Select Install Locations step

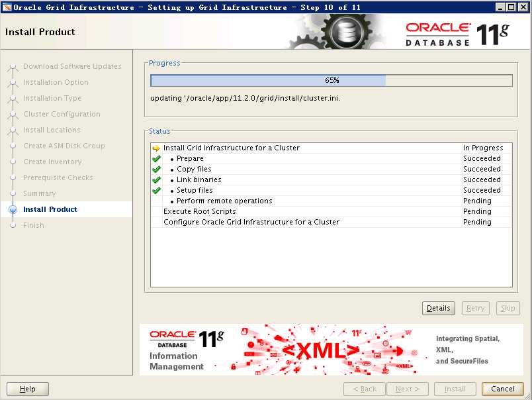pyautogui.click(x=52, y=130)
